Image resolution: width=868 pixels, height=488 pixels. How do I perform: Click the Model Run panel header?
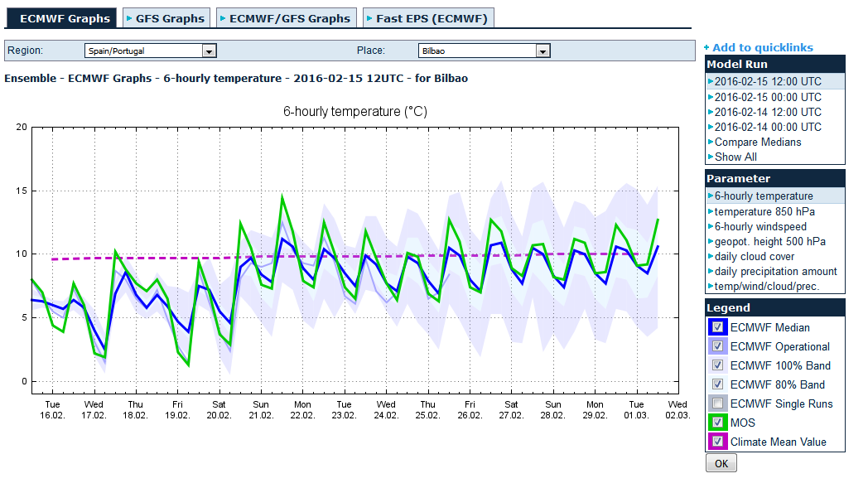tap(775, 64)
